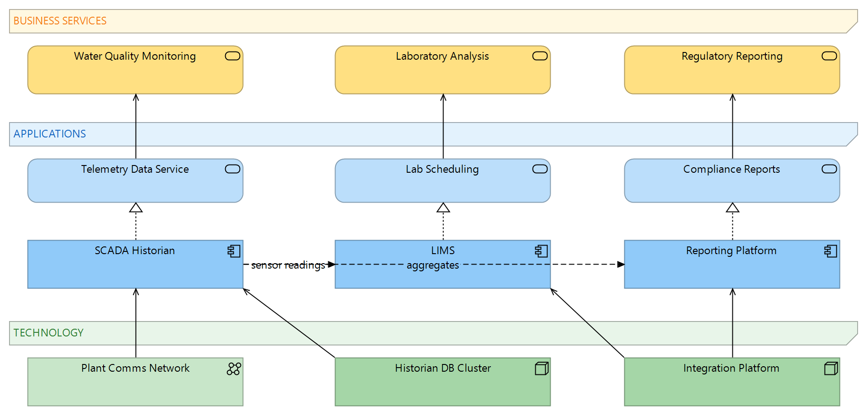The width and height of the screenshot is (868, 416).
Task: Select the SCADA Historian label
Action: click(x=135, y=251)
